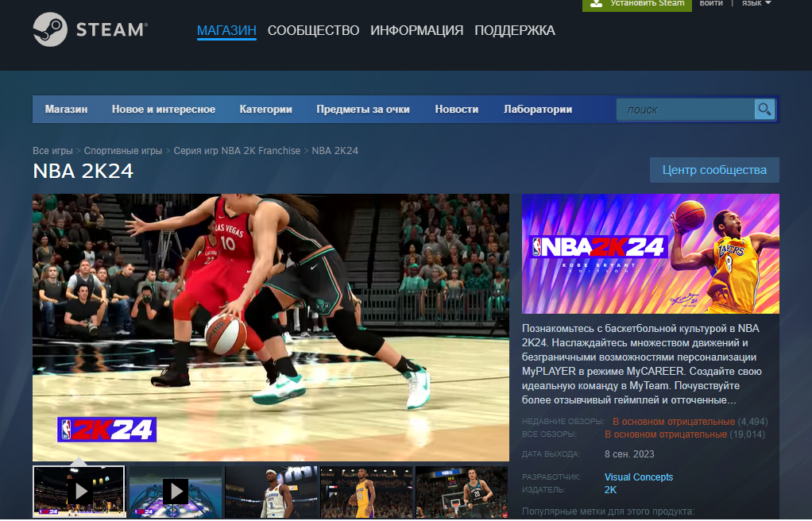
Task: Click the download icon in Установить Steam
Action: [596, 3]
